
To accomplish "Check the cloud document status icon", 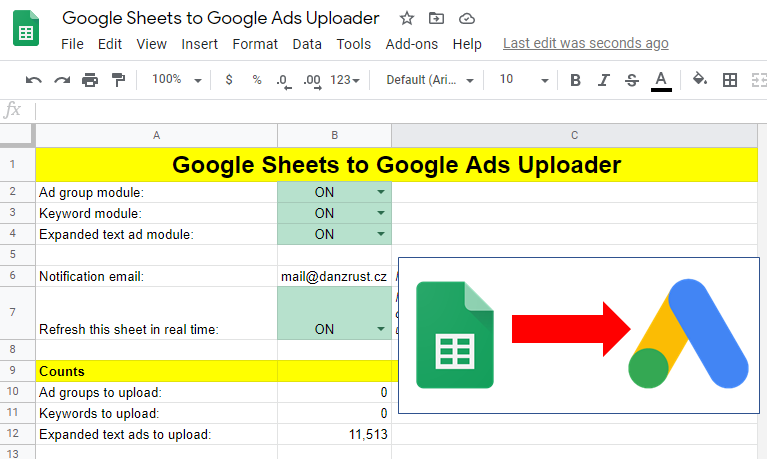I will tap(467, 19).
